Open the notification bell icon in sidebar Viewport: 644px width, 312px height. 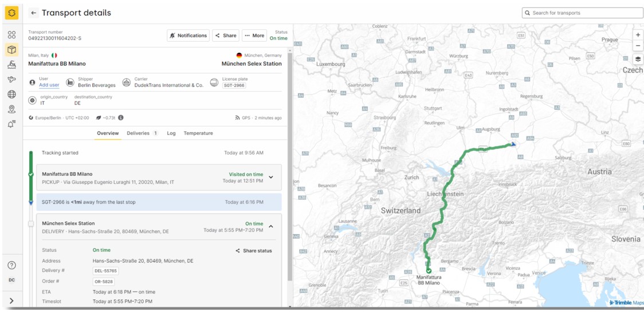tap(11, 124)
